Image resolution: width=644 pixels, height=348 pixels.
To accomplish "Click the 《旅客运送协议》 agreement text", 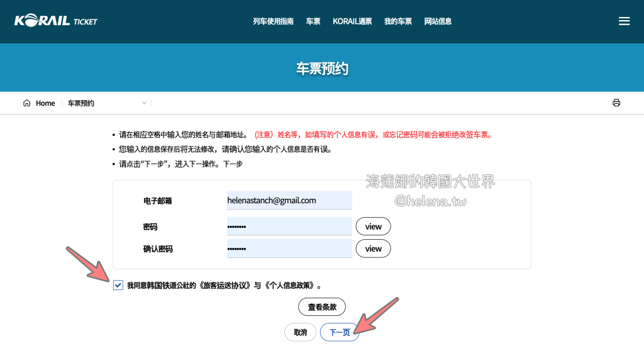I will (225, 285).
